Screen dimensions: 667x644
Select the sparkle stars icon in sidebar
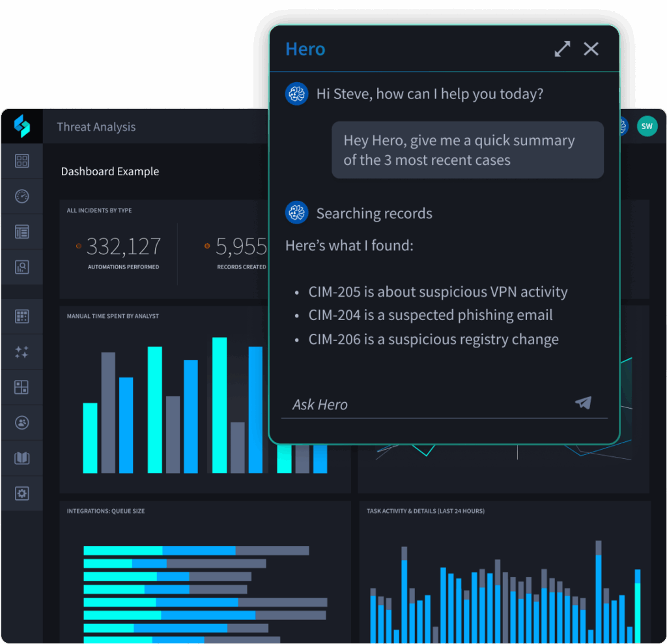pyautogui.click(x=21, y=352)
